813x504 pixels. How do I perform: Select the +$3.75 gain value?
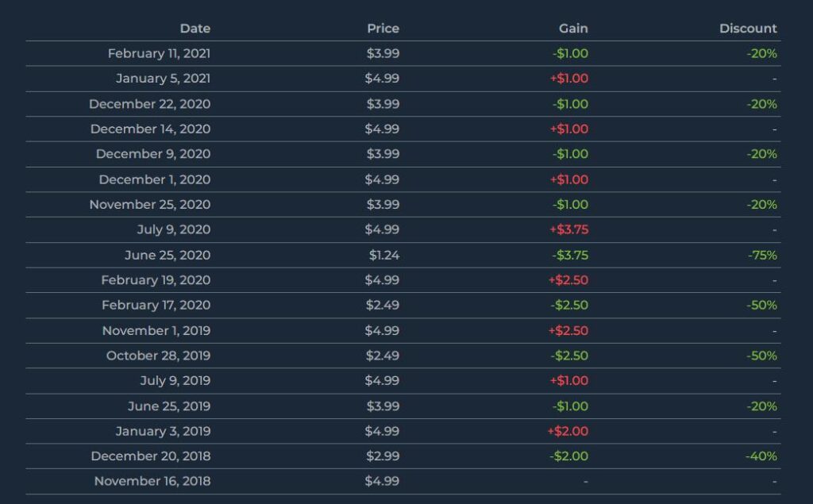(568, 230)
